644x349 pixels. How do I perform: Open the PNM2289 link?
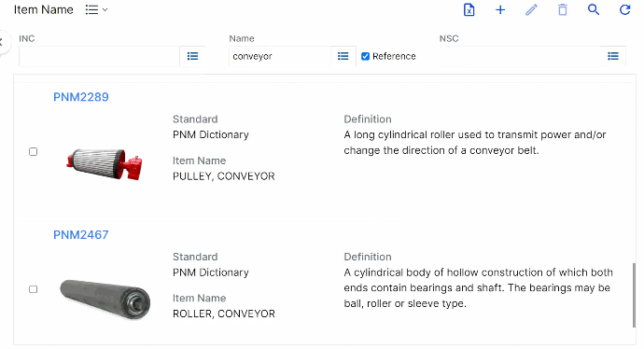point(81,97)
